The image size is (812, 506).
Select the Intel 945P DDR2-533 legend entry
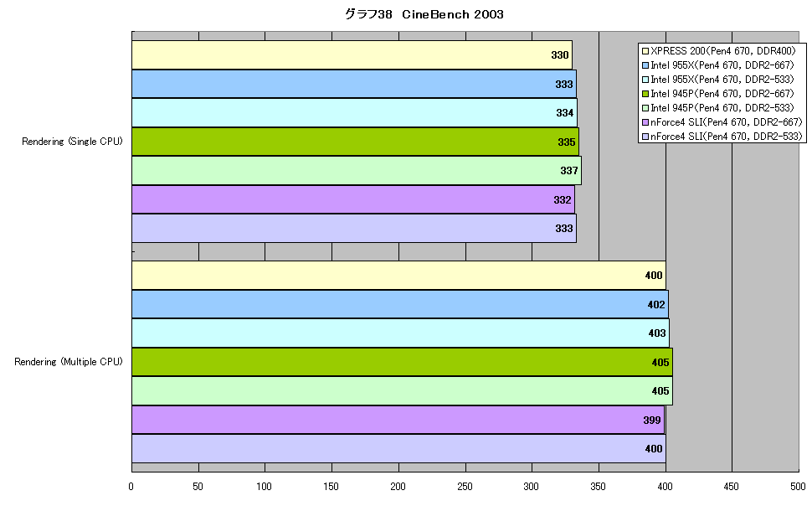pos(717,108)
